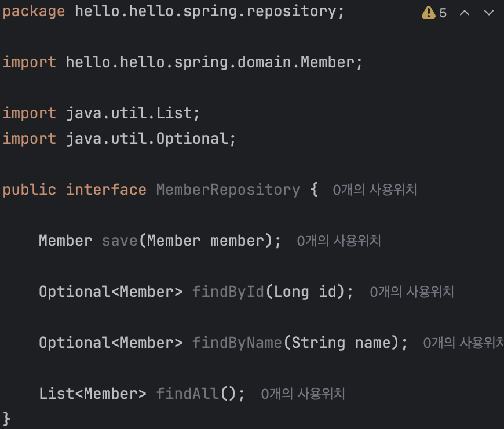Click the member parameter of save

click(237, 241)
